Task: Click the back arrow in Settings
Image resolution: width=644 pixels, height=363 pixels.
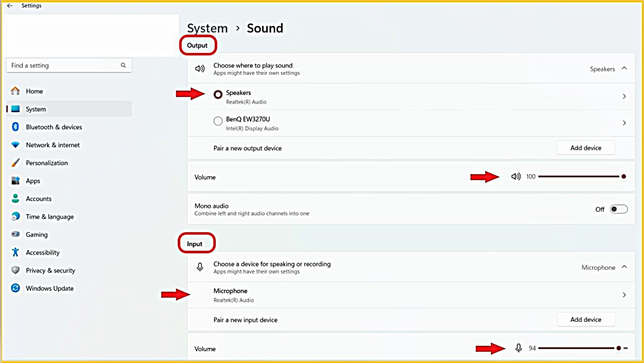Action: [10, 6]
